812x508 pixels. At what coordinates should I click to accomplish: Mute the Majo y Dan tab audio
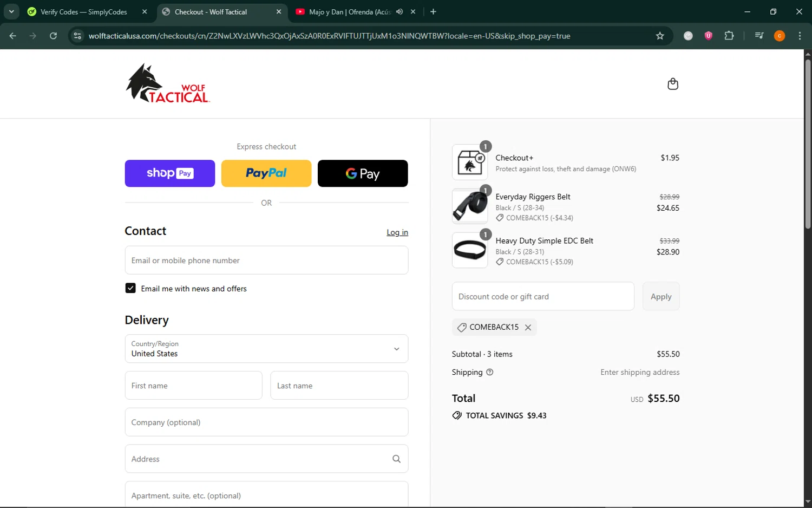(x=400, y=11)
